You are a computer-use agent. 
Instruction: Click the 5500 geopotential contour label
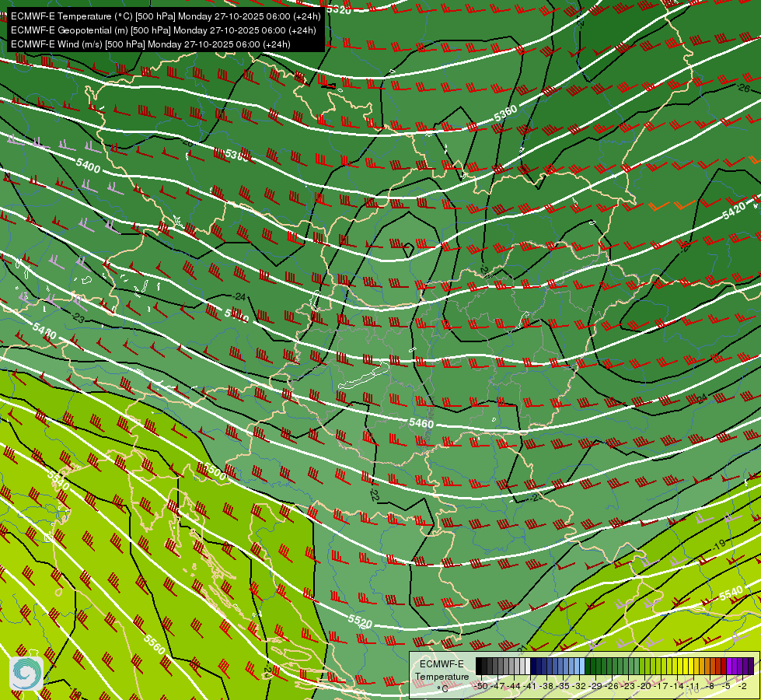[x=215, y=471]
